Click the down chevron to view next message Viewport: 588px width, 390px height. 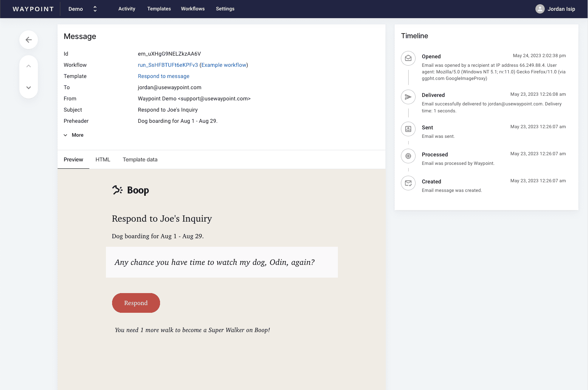pyautogui.click(x=29, y=88)
